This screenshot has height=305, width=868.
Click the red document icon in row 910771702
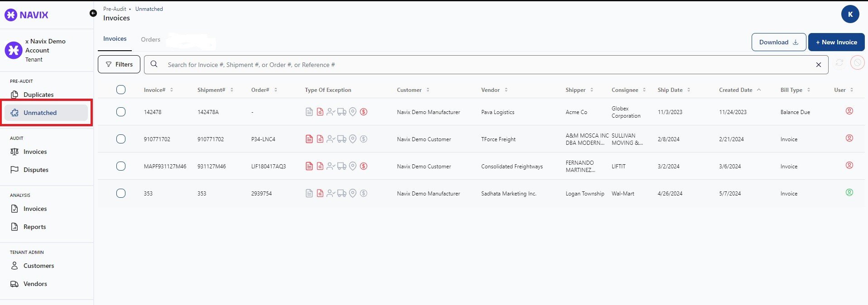pos(309,139)
